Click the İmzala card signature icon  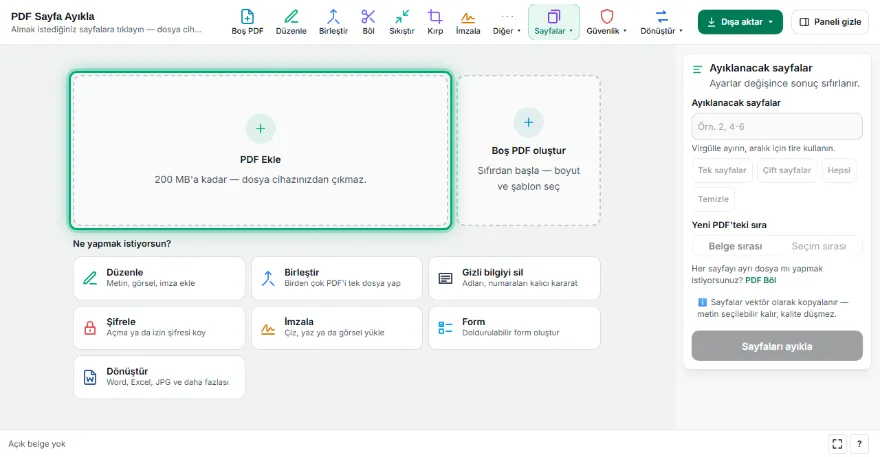coord(268,329)
